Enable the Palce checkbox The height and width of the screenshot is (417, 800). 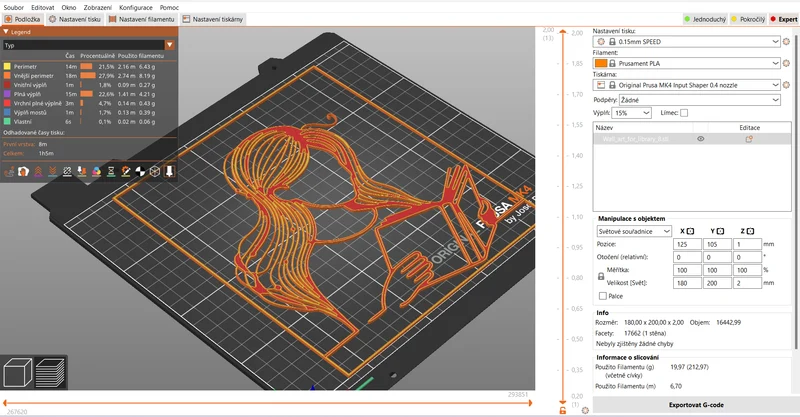point(603,296)
